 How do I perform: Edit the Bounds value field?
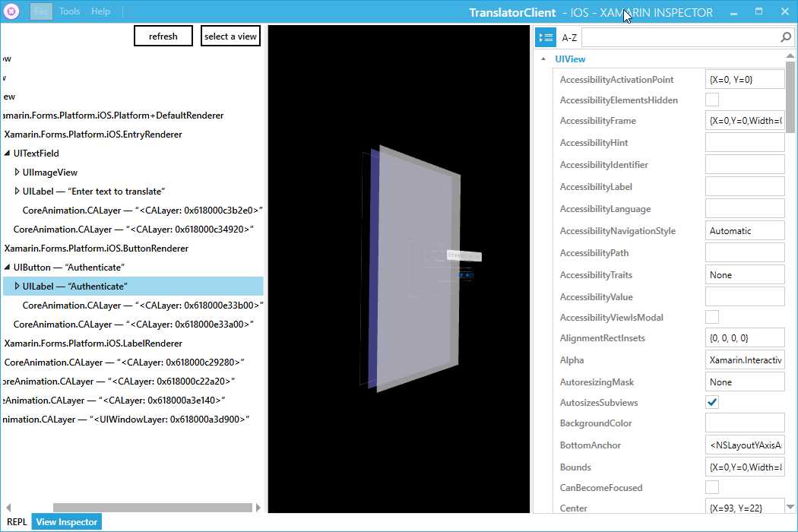point(745,467)
